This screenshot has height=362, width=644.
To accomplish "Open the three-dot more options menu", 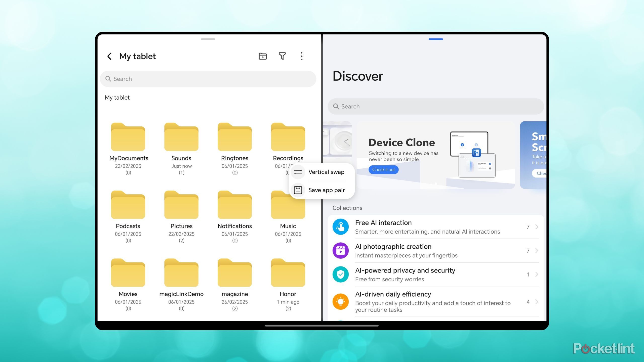I will (x=302, y=56).
